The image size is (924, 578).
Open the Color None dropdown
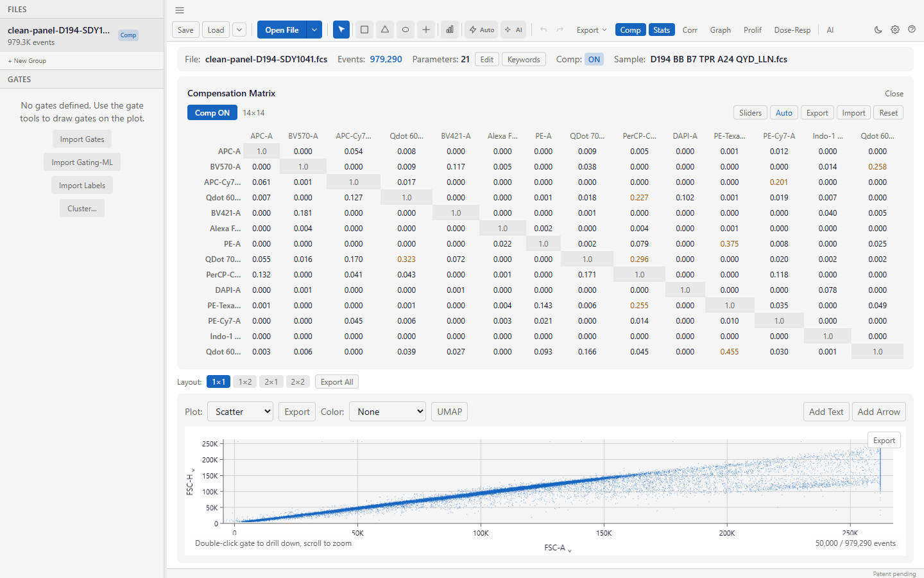point(387,412)
